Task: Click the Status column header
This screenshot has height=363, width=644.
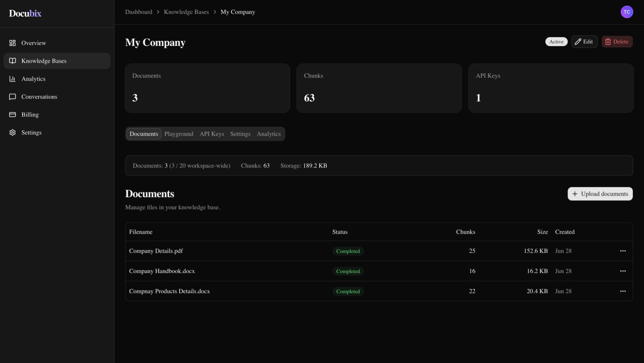Action: pyautogui.click(x=340, y=232)
